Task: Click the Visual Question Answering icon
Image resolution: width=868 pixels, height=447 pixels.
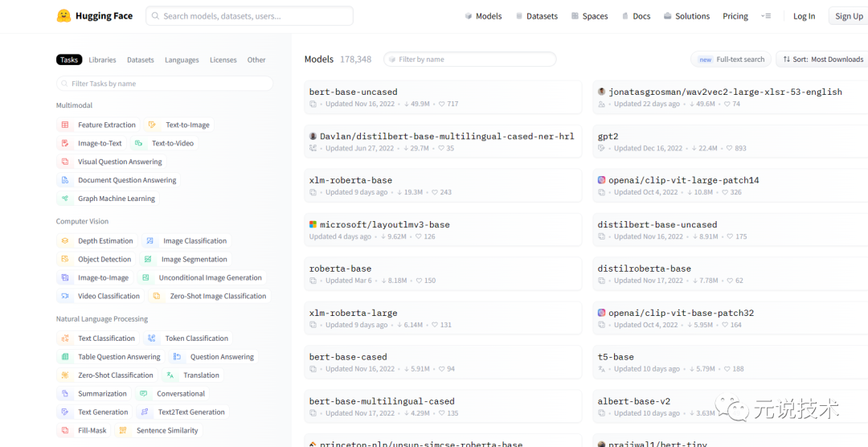Action: pos(65,162)
